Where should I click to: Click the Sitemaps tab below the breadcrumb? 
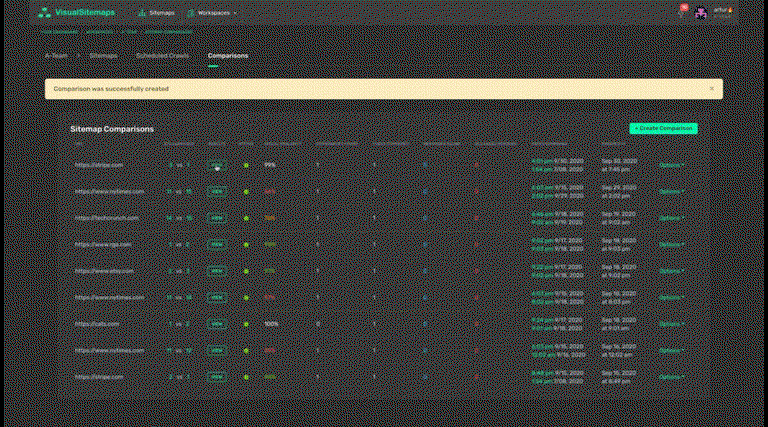tap(103, 56)
